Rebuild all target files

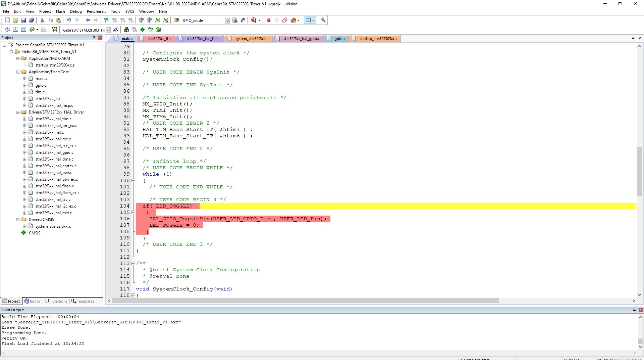click(23, 30)
